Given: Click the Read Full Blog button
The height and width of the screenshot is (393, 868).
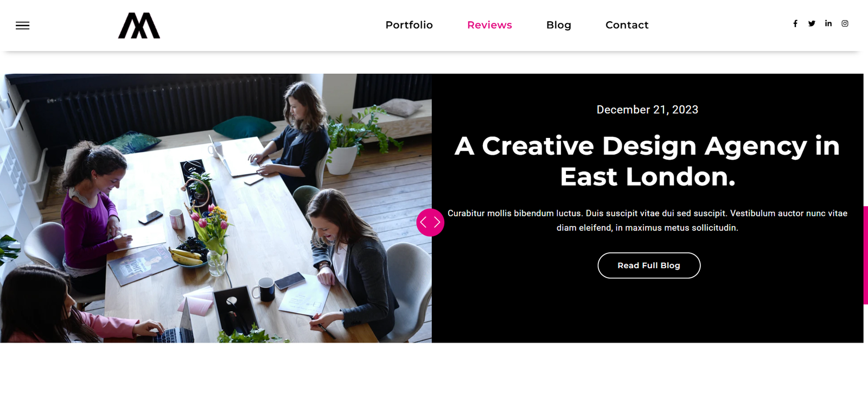Looking at the screenshot, I should click(x=649, y=265).
